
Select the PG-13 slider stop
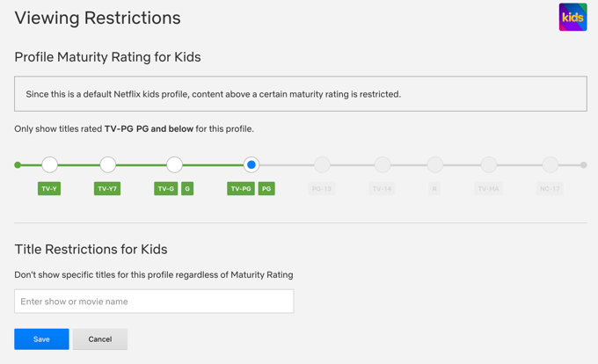pos(322,164)
